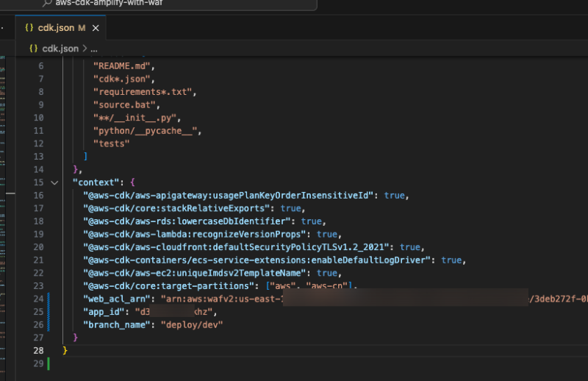The height and width of the screenshot is (381, 588).
Task: Click line number 15 in the gutter
Action: click(x=39, y=182)
